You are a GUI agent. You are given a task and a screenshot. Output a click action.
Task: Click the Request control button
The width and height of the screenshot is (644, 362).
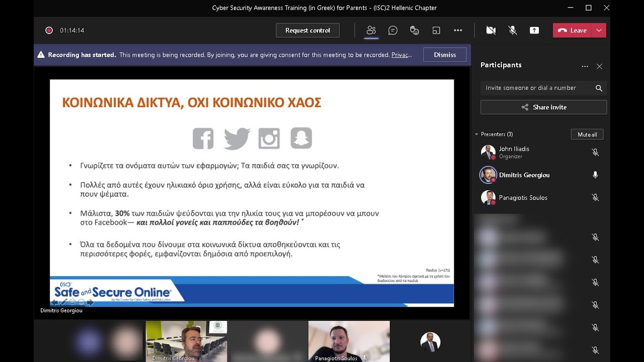[307, 30]
